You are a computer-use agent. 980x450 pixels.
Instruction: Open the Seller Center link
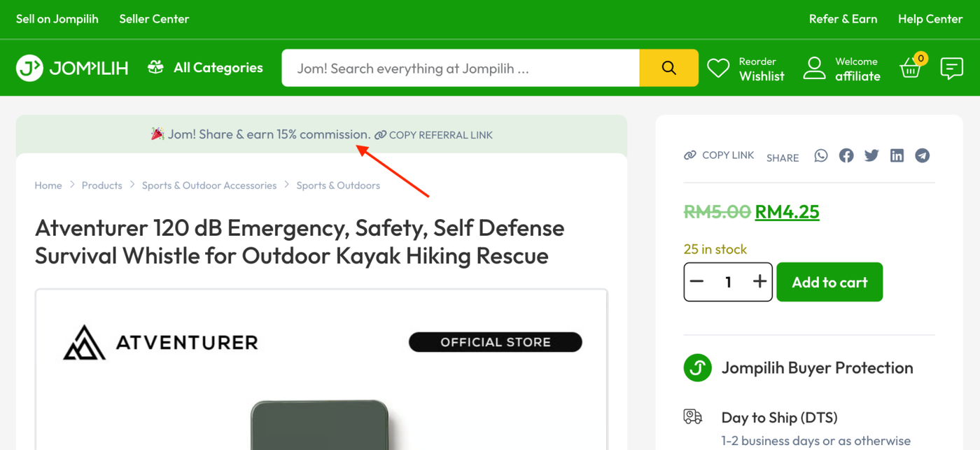(x=154, y=19)
